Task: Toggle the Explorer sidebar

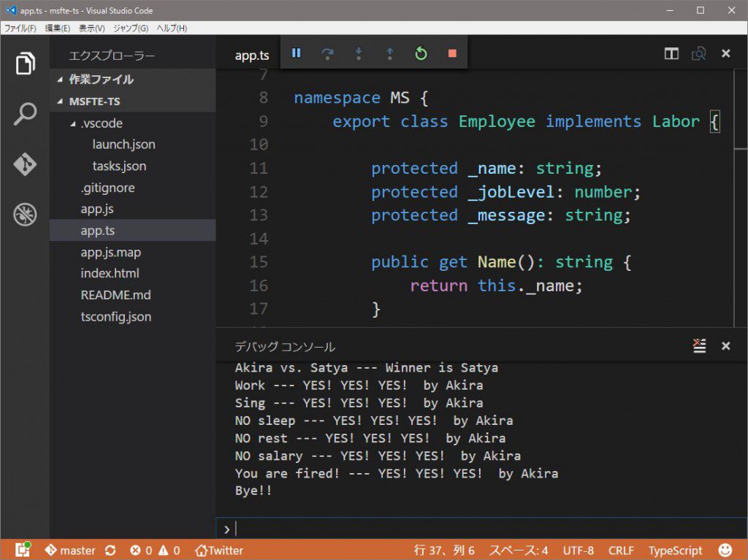Action: (x=25, y=64)
